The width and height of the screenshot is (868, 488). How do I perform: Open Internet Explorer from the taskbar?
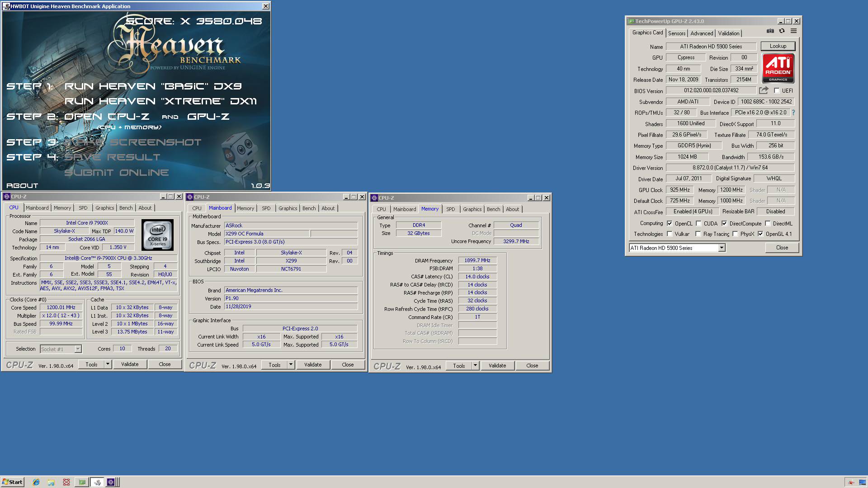(x=36, y=482)
